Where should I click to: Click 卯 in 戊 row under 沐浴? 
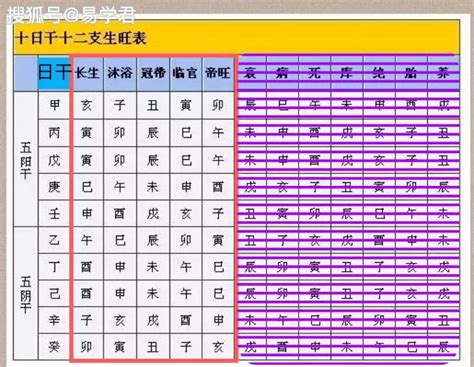click(x=120, y=160)
